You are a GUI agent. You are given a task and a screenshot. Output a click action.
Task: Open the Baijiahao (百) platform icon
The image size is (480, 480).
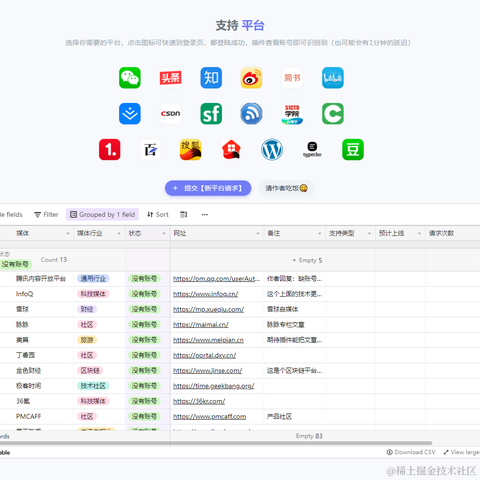tap(150, 149)
